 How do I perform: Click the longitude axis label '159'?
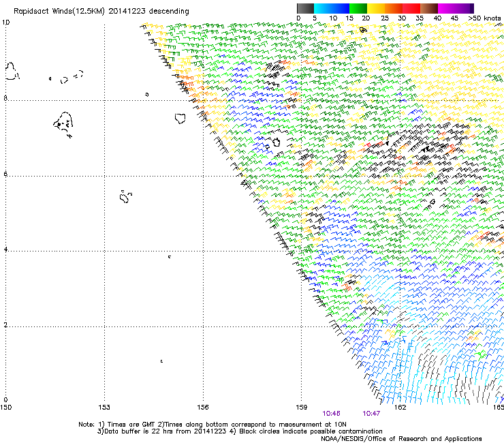(x=301, y=408)
